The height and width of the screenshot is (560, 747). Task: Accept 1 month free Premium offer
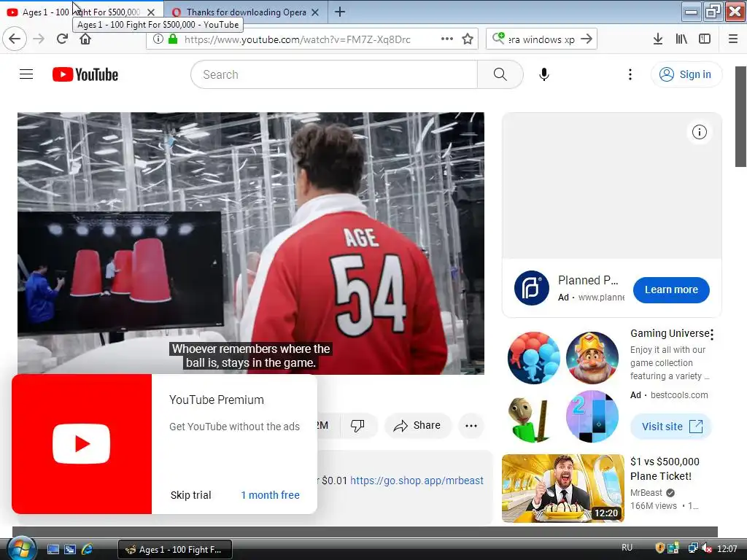pos(270,495)
